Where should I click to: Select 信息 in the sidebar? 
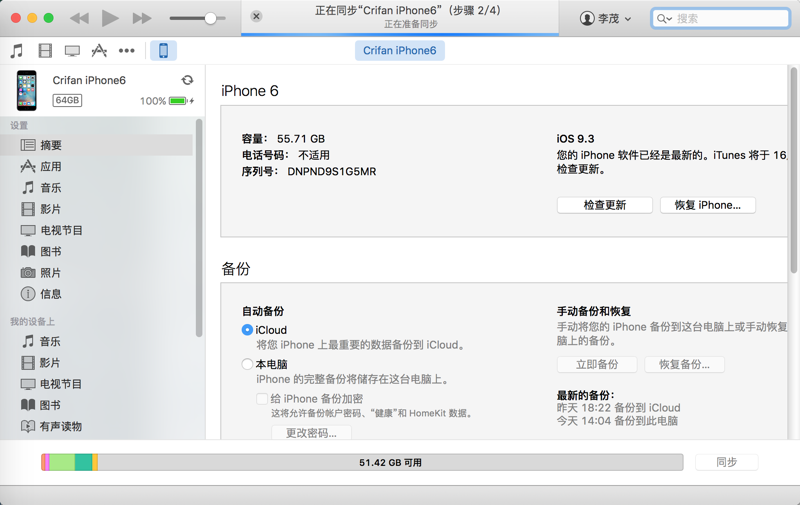tap(96, 294)
